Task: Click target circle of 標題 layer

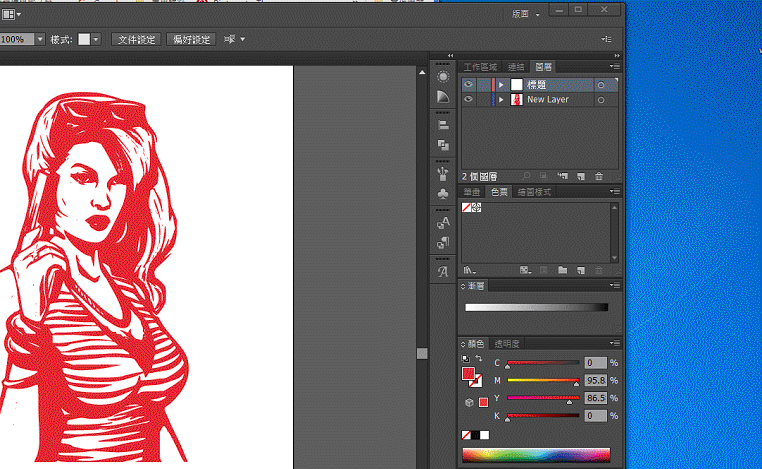Action: 601,85
